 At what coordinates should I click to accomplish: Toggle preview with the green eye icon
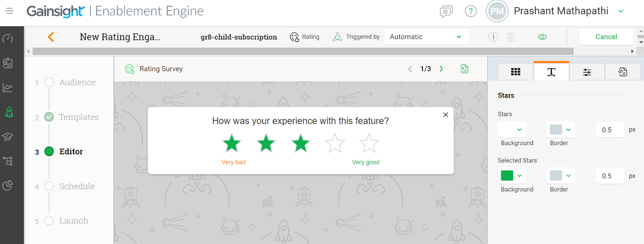click(x=542, y=37)
